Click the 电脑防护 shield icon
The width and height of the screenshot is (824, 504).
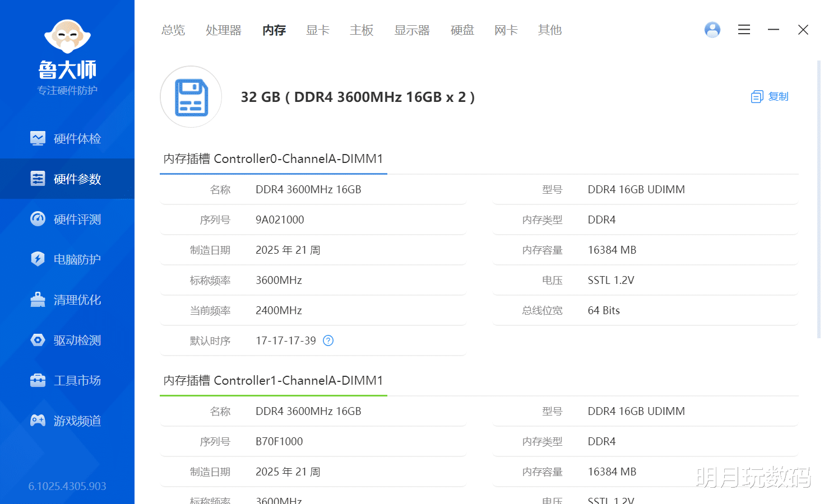click(x=38, y=259)
